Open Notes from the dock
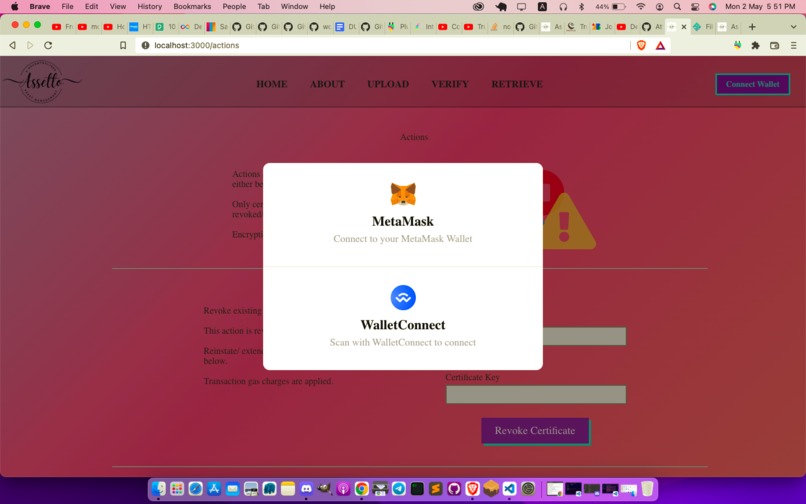Image resolution: width=806 pixels, height=504 pixels. pyautogui.click(x=288, y=488)
